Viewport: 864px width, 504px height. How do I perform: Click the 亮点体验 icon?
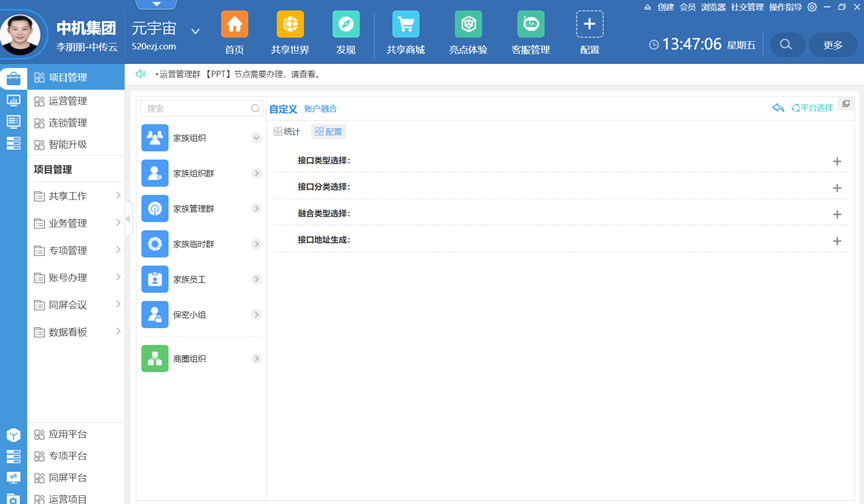[468, 25]
